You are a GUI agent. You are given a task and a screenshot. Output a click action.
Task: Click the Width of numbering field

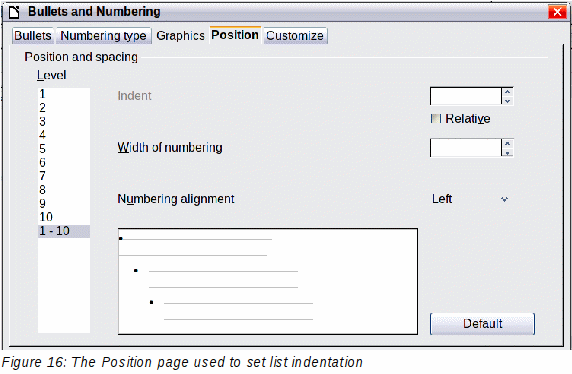point(466,148)
